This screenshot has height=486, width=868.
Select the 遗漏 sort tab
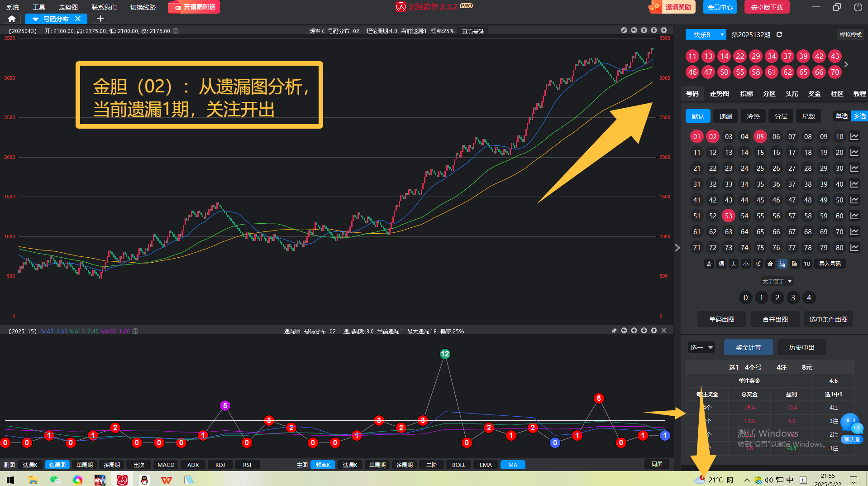pyautogui.click(x=726, y=116)
